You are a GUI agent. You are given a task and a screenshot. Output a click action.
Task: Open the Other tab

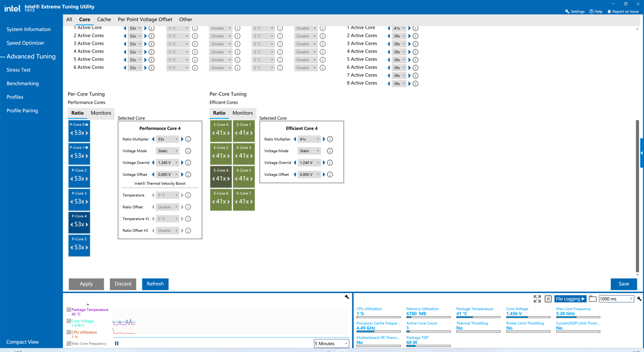click(186, 19)
